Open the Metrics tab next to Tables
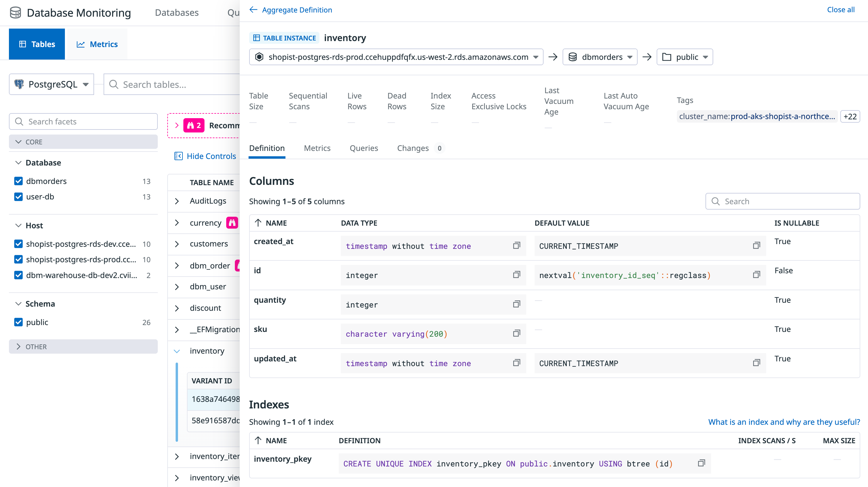The image size is (868, 487). tap(97, 44)
